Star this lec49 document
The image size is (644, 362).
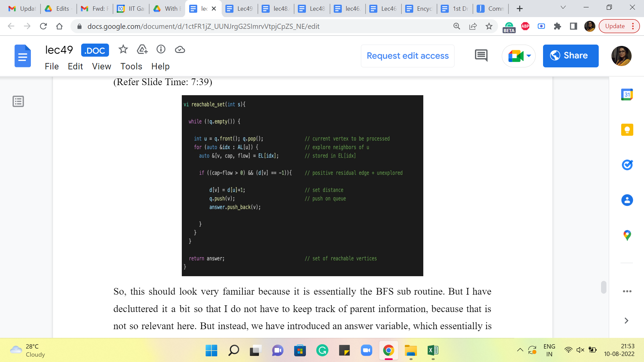[123, 50]
